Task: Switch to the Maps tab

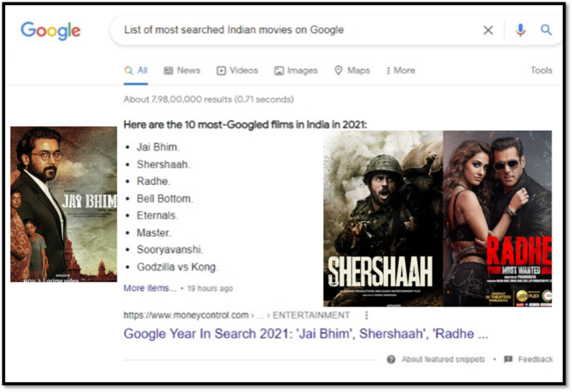Action: (352, 71)
